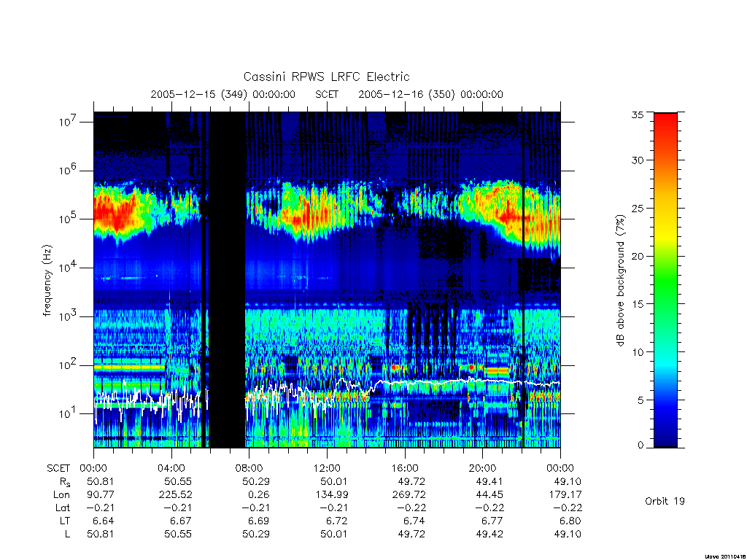
Task: Click the '30' color bar tick value
Action: tap(637, 160)
